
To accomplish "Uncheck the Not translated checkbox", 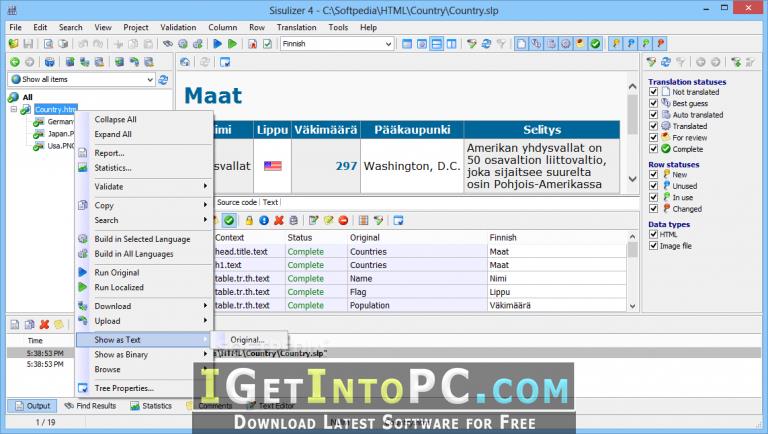I will point(653,92).
